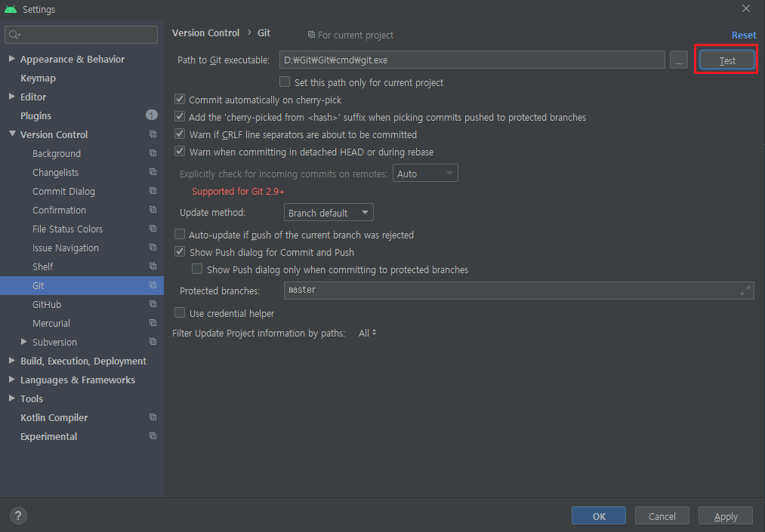
Task: Click the Android Studio logo icon
Action: [11, 9]
